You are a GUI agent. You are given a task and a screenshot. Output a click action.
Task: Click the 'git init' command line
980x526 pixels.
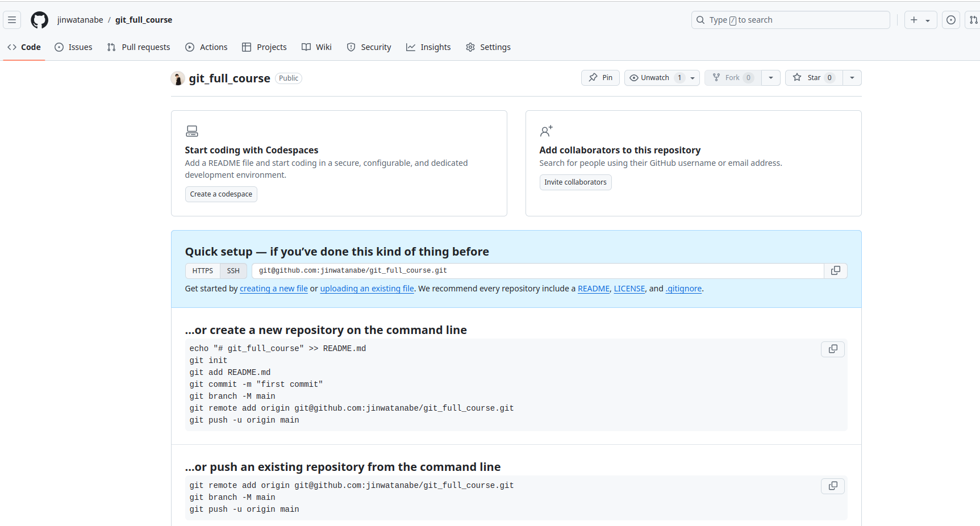click(208, 361)
